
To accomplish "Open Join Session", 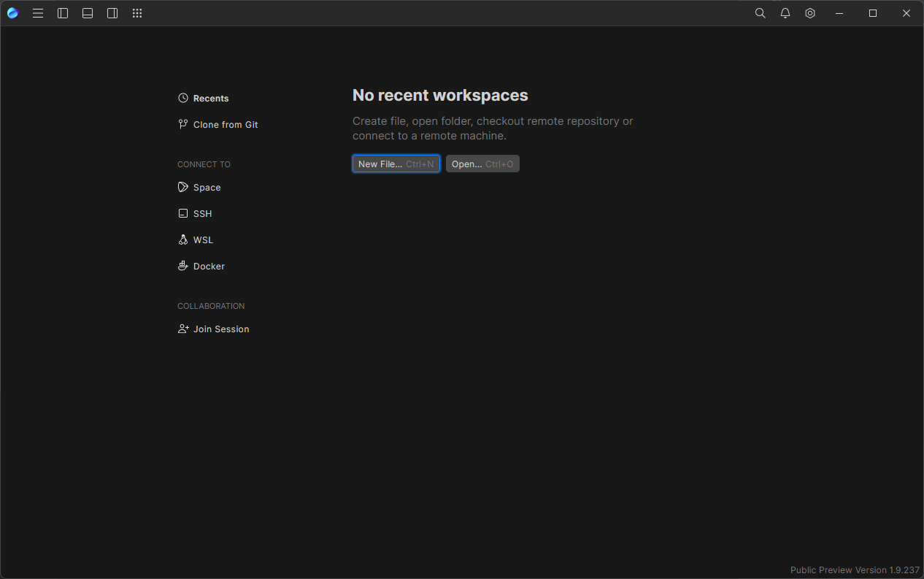I will [x=214, y=329].
